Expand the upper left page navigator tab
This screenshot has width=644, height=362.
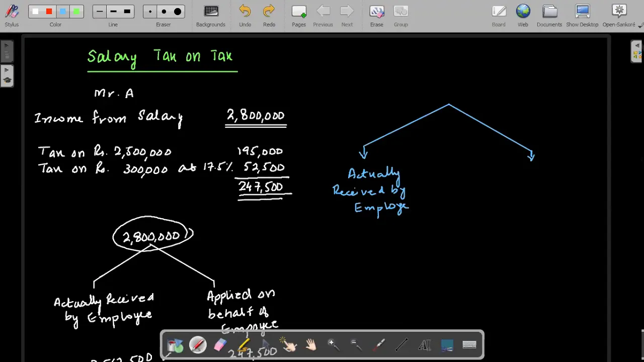[x=7, y=51]
